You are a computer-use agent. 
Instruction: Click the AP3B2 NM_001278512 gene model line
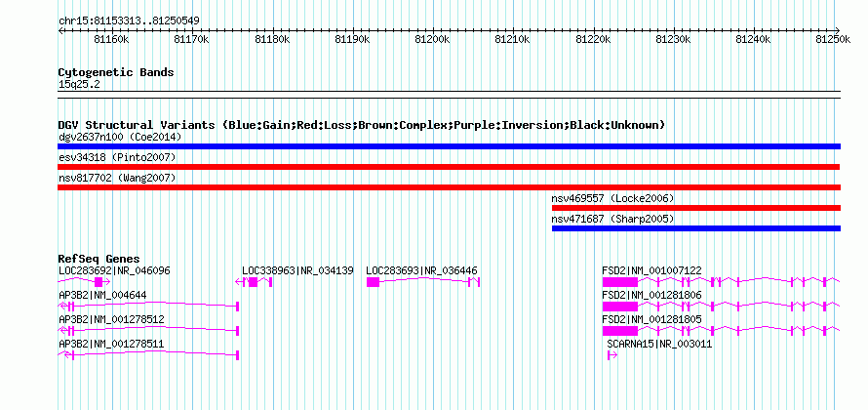click(x=148, y=330)
